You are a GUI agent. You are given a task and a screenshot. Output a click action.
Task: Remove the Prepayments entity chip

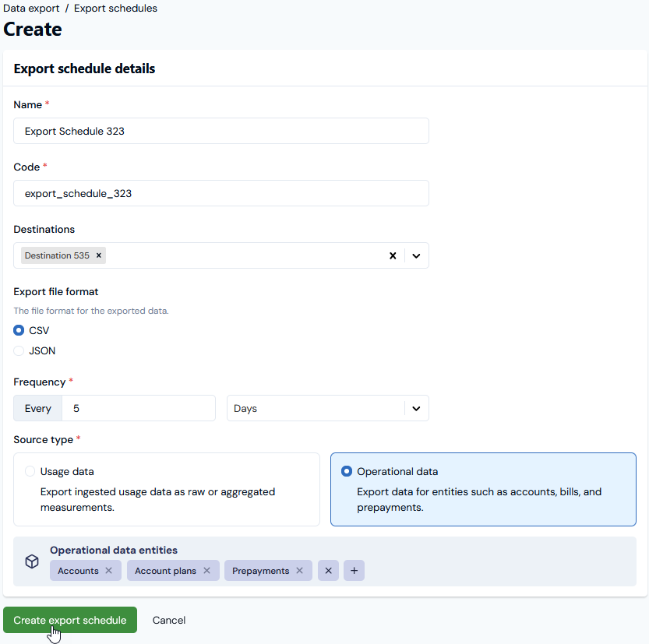point(300,570)
